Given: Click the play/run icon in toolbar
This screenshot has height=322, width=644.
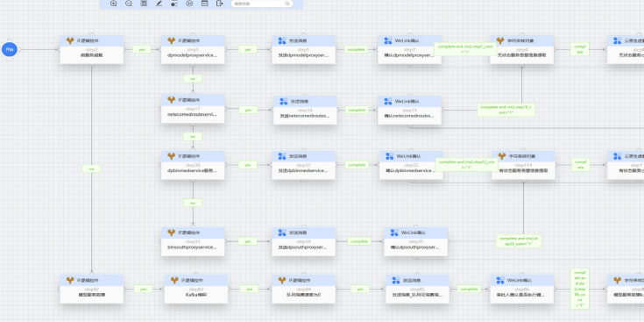Looking at the screenshot, I should 189,4.
